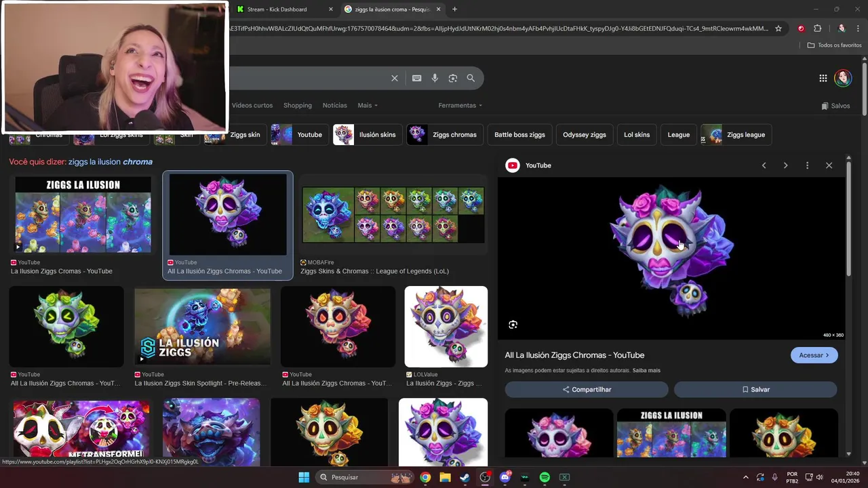The height and width of the screenshot is (488, 868).
Task: Open the Google apps grid
Action: coord(823,78)
